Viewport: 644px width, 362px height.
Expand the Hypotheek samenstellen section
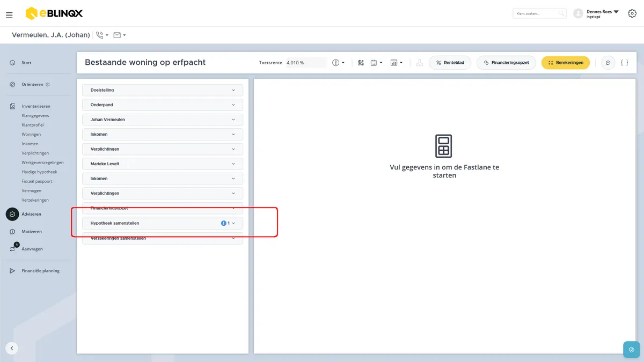pos(163,223)
